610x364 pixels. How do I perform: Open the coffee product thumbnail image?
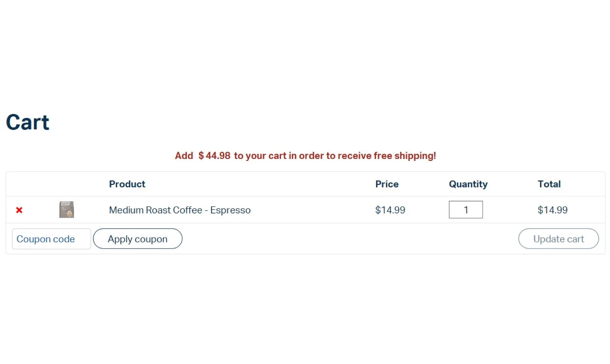(67, 210)
